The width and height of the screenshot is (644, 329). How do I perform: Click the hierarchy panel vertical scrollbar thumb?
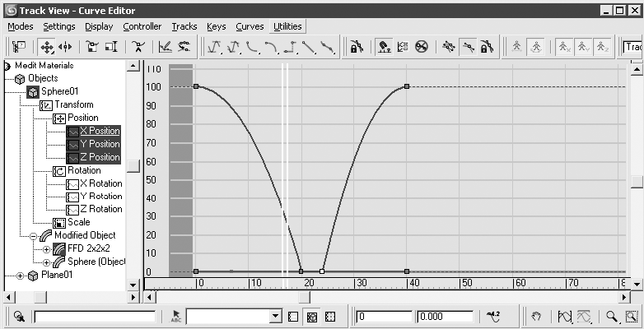coord(133,165)
